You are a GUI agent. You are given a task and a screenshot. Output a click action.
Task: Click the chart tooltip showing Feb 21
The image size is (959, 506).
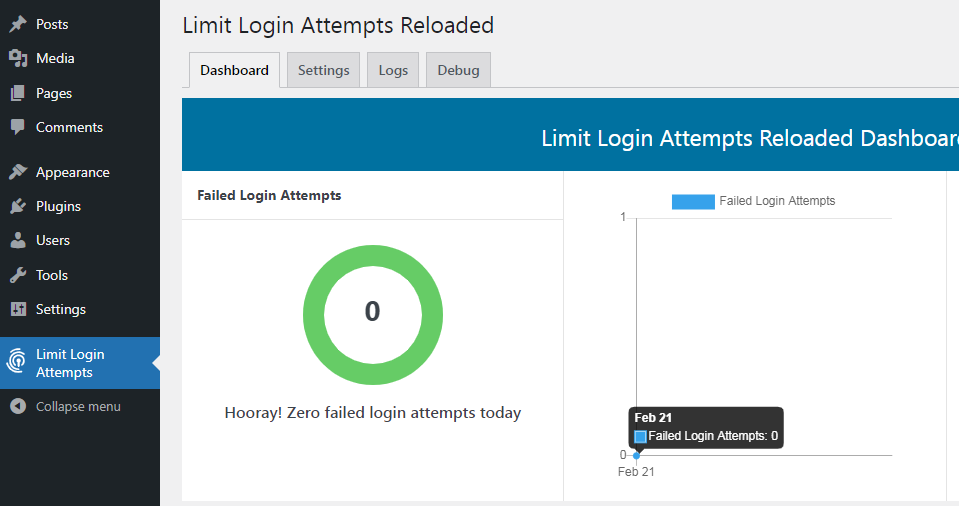point(706,427)
